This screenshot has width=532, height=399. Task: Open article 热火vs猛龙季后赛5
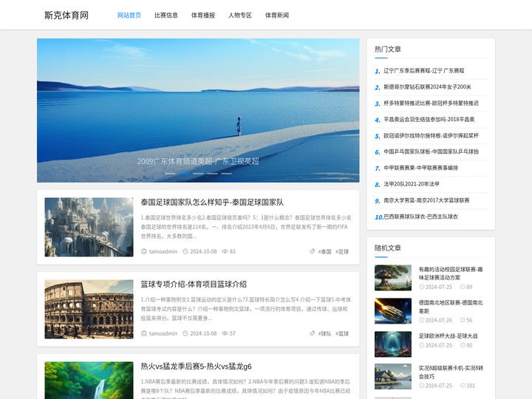(x=196, y=366)
